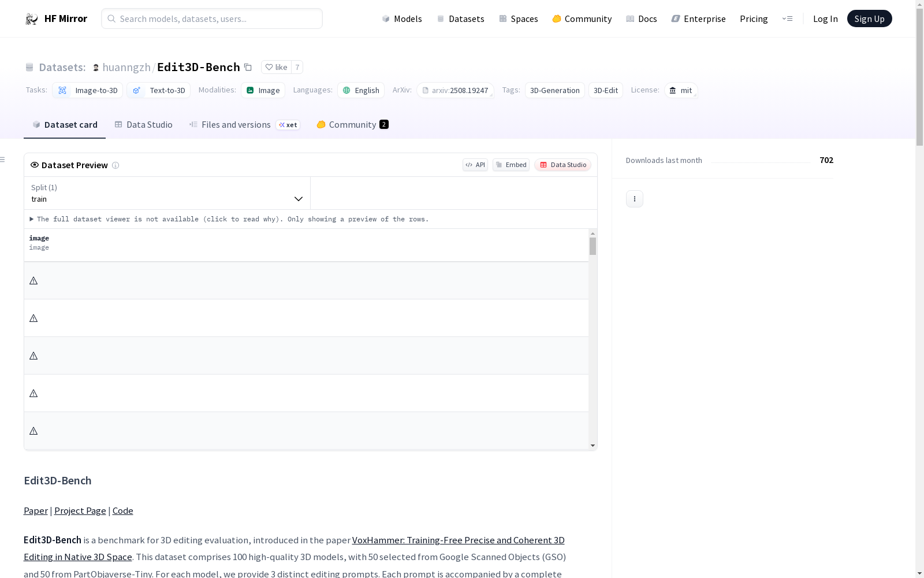Open the arxiv:2508.19247 tag
The image size is (924, 578).
(455, 90)
